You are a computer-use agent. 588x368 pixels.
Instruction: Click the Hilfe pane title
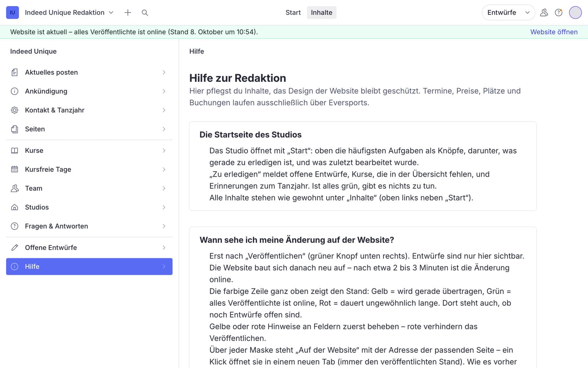pos(197,52)
